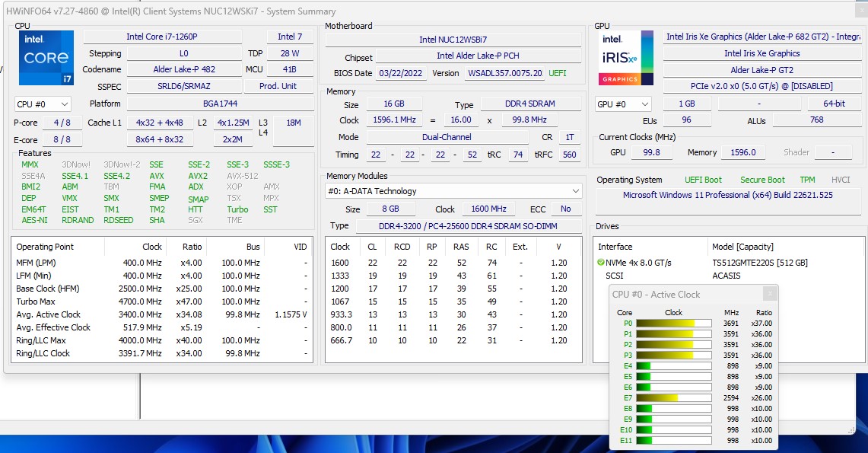Click the L2 cache value 4x1.25M
The width and height of the screenshot is (868, 453).
pos(233,123)
